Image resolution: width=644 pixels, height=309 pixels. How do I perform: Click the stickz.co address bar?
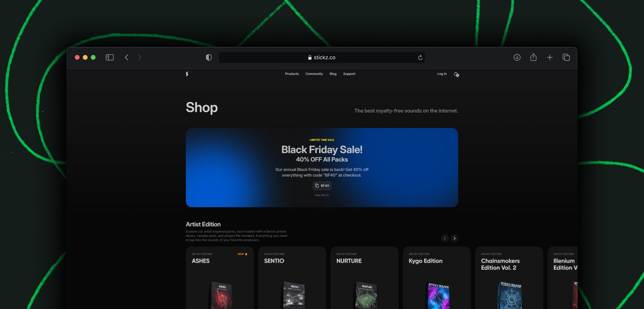coord(322,57)
